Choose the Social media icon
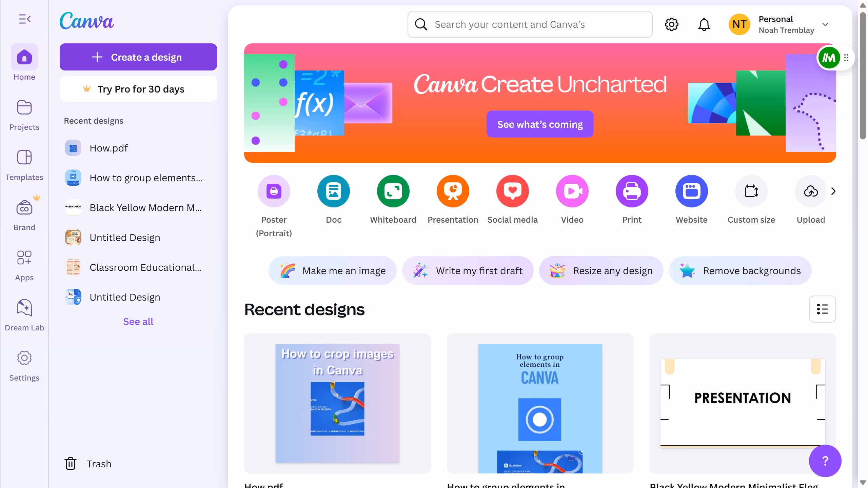 pos(512,191)
